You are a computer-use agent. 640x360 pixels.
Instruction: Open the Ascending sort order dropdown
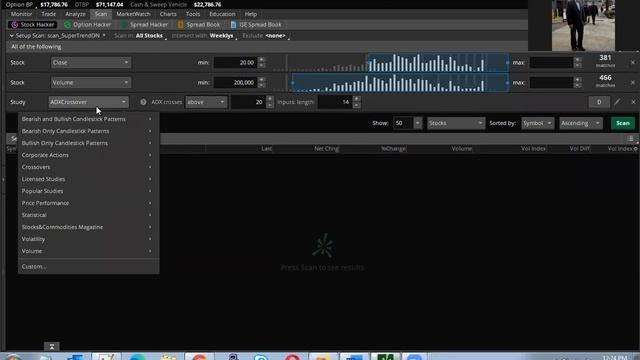[581, 123]
